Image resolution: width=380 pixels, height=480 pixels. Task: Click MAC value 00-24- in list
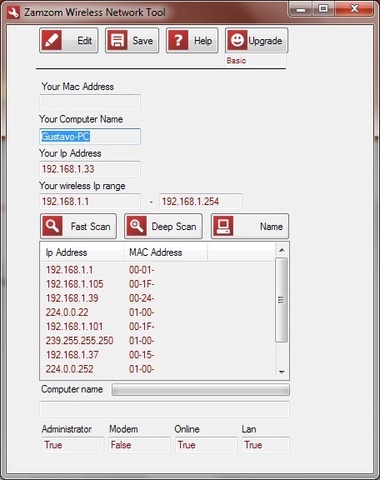(142, 298)
